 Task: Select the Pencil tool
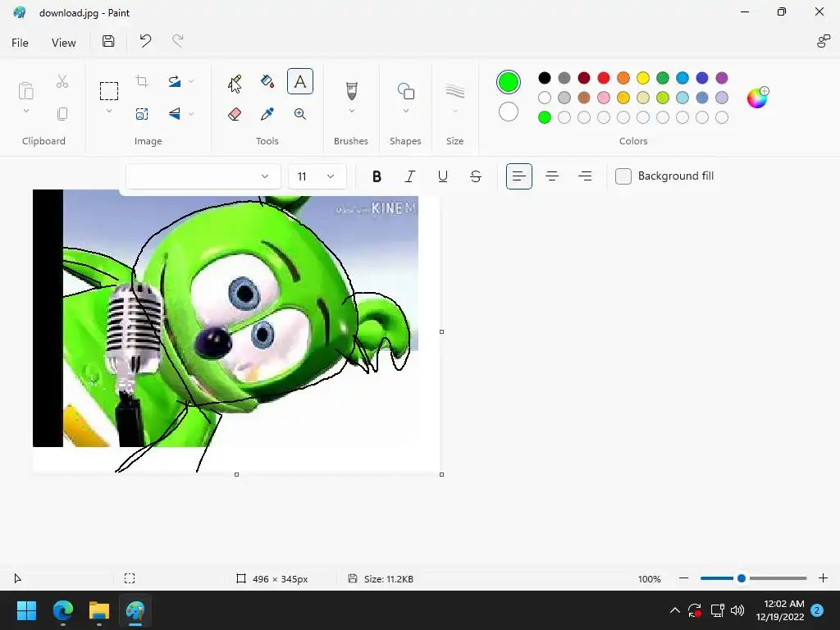[x=235, y=83]
